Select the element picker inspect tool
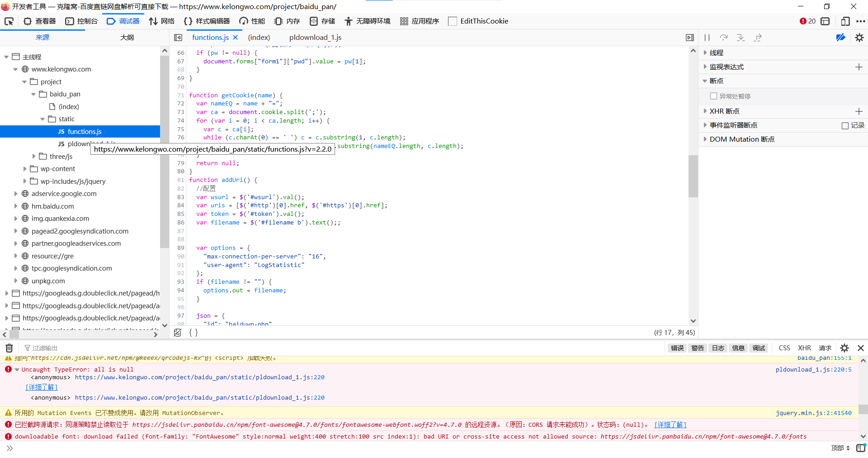868x458 pixels. [x=9, y=21]
